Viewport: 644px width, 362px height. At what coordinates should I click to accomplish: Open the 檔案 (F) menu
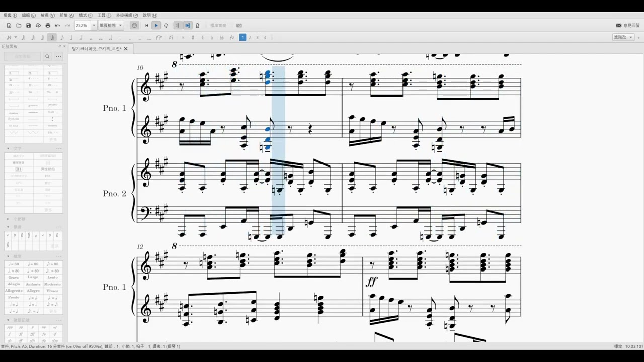pyautogui.click(x=10, y=15)
